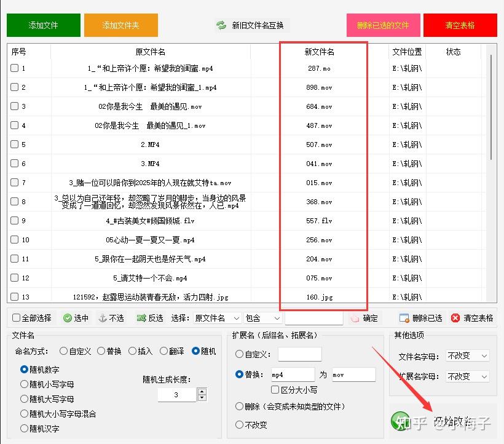Image resolution: width=504 pixels, height=444 pixels.
Task: Click the red 清空表格 button at top
Action: pyautogui.click(x=460, y=25)
